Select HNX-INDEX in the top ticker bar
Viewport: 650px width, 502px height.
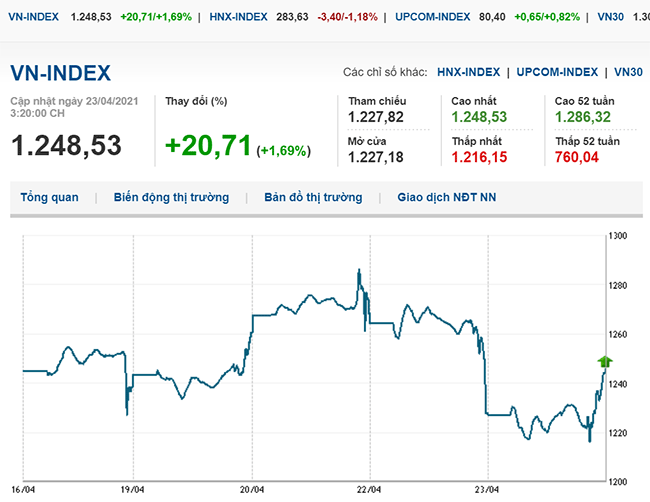coord(238,18)
